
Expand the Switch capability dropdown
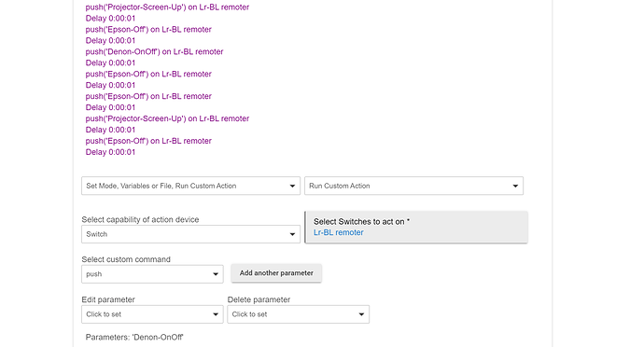[x=190, y=234]
